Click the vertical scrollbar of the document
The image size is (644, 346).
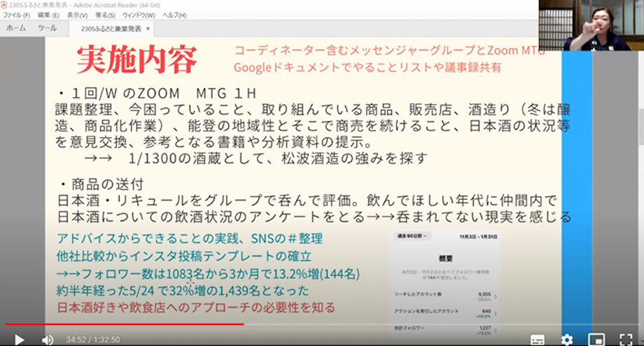click(x=640, y=127)
